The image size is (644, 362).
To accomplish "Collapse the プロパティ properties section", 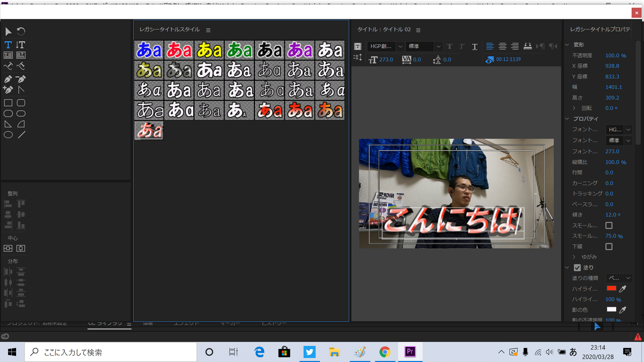I will (568, 119).
